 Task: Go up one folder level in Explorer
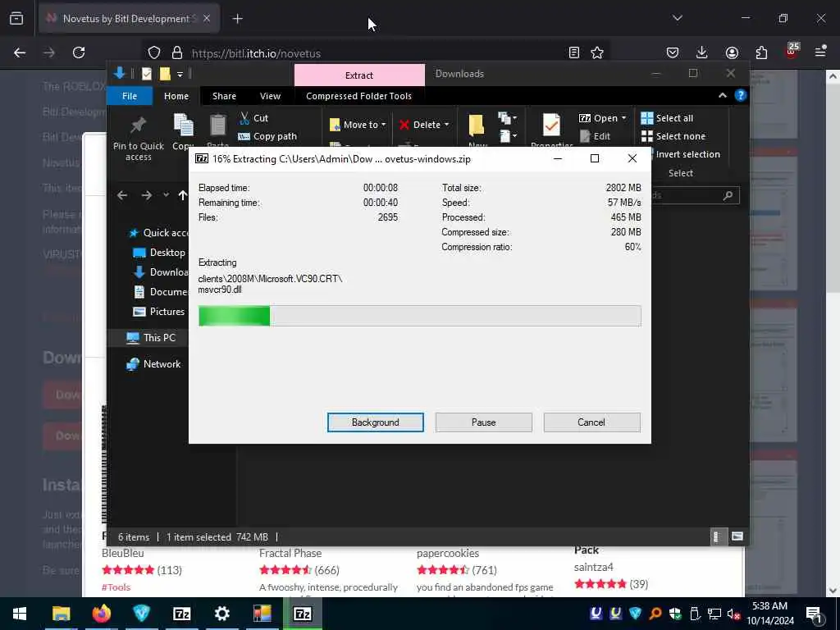coord(183,195)
